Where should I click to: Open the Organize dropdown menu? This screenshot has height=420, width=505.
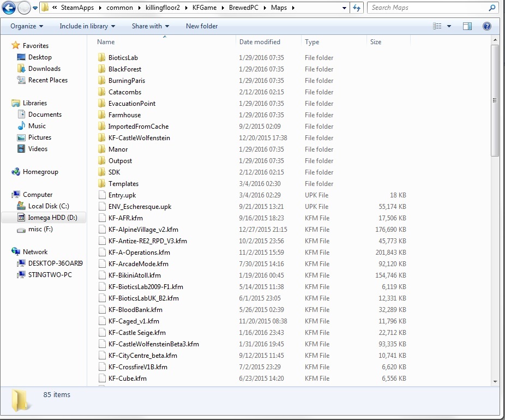coord(27,26)
